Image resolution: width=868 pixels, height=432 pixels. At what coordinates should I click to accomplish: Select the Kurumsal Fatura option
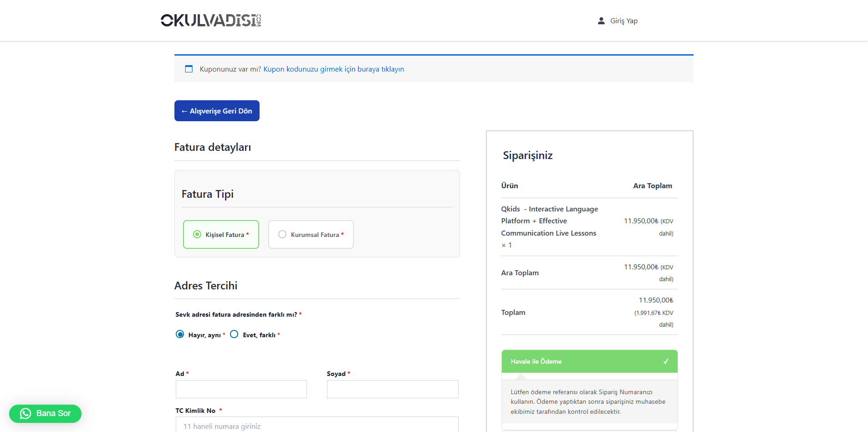pyautogui.click(x=282, y=234)
